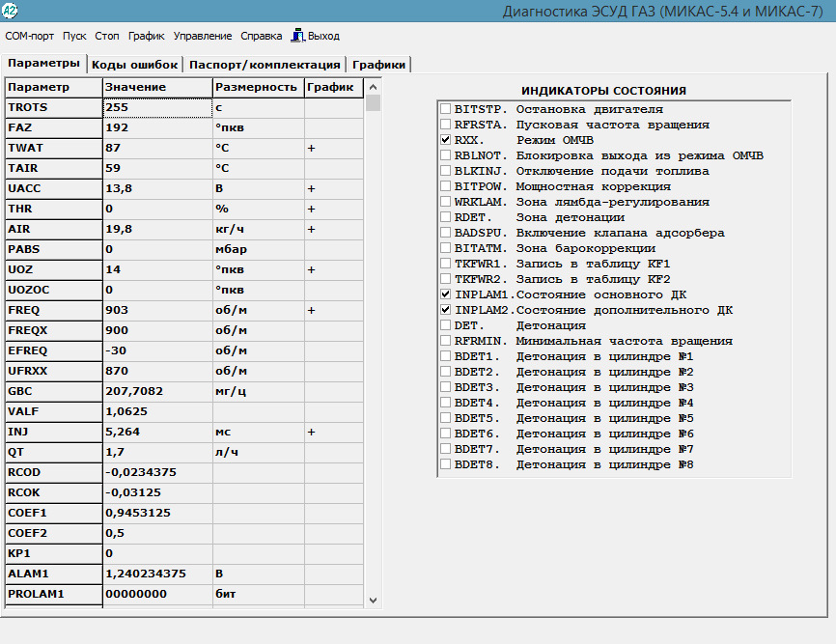
Task: Toggle the RBLNOT checkbox
Action: 446,155
